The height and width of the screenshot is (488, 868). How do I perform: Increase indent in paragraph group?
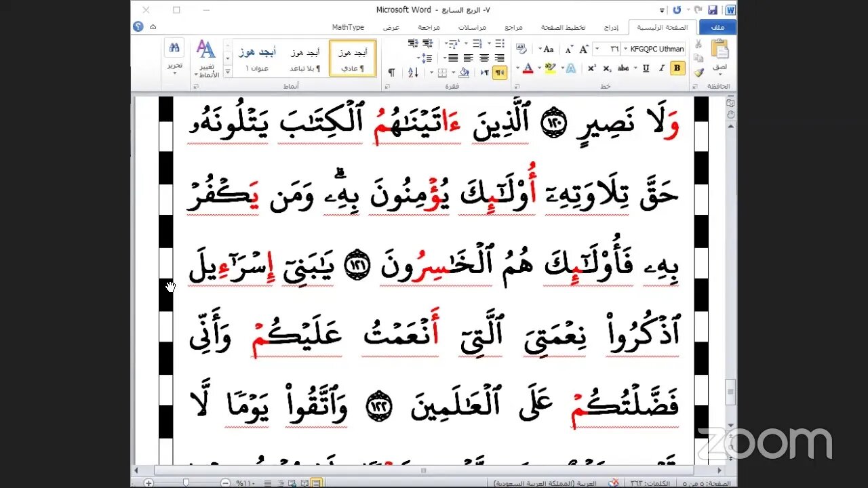coord(414,43)
